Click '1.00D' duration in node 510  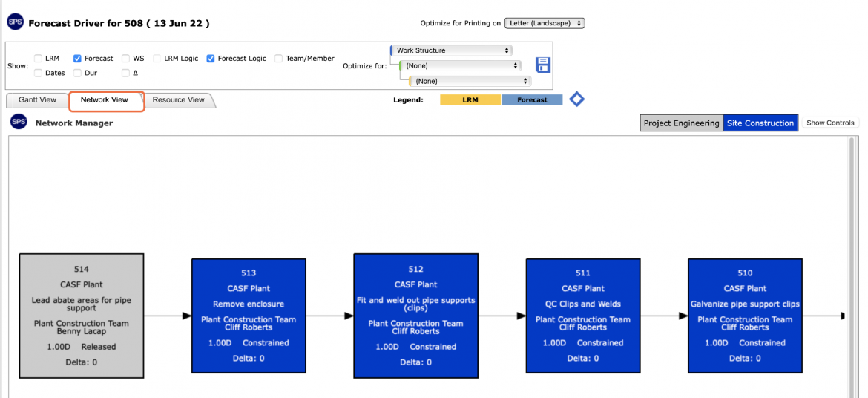[x=717, y=342]
